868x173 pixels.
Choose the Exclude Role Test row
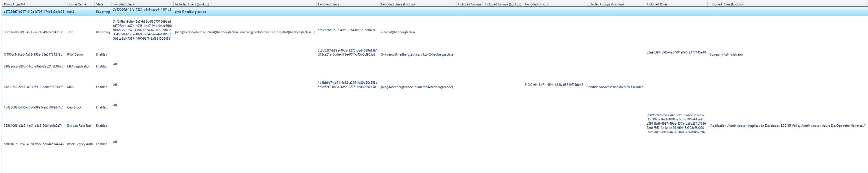(79, 126)
